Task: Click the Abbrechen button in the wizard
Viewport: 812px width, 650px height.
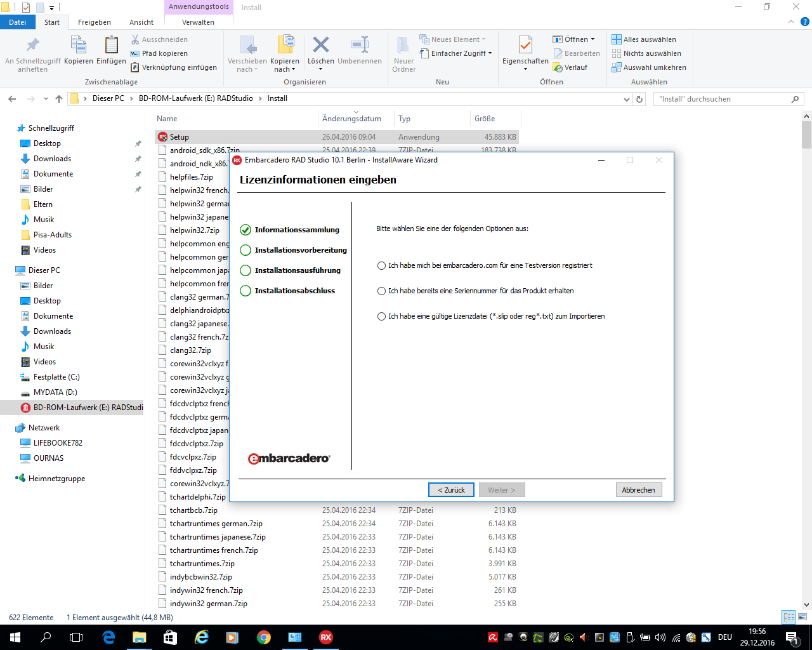Action: coord(639,490)
